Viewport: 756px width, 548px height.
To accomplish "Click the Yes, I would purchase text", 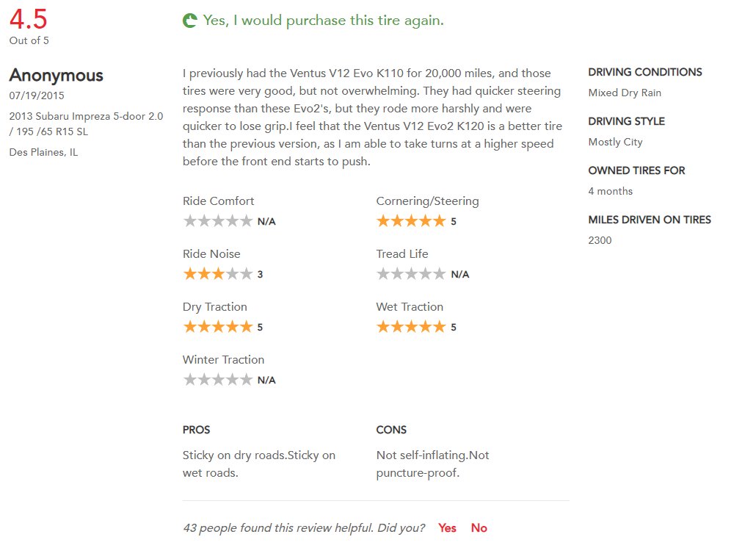I will 323,21.
